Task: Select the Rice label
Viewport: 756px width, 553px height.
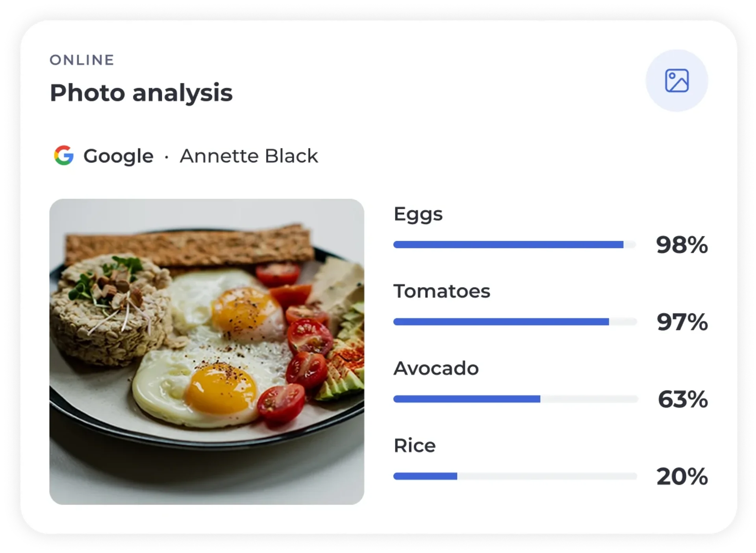Action: pos(415,446)
